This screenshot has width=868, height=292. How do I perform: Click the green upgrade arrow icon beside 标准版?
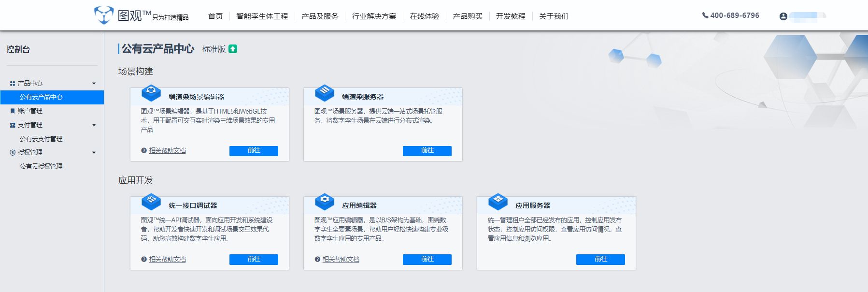tap(233, 49)
